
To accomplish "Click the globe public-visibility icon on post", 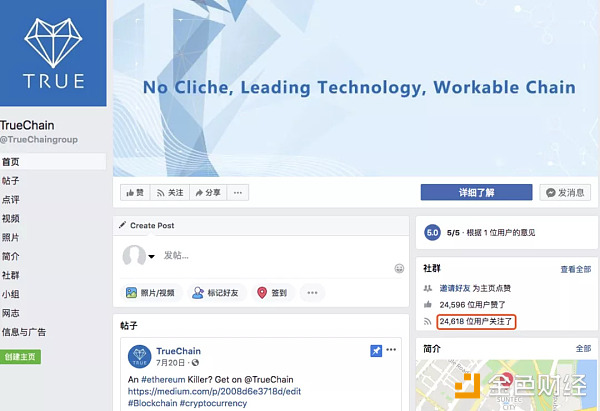I will tap(195, 362).
